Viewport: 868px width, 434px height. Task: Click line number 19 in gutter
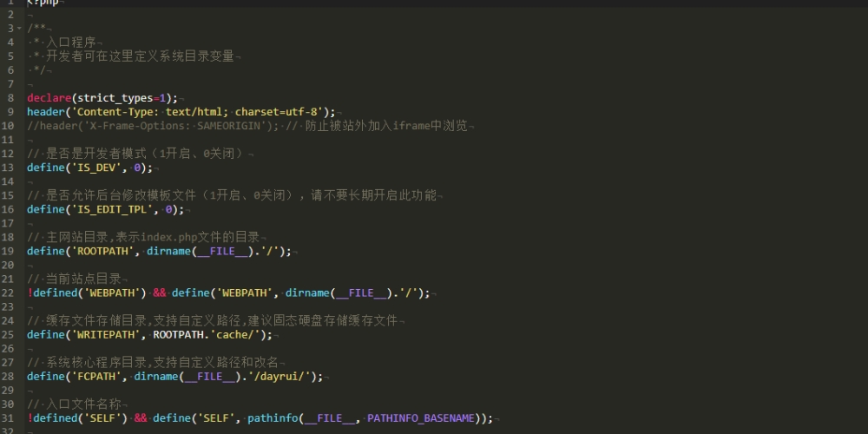point(9,252)
